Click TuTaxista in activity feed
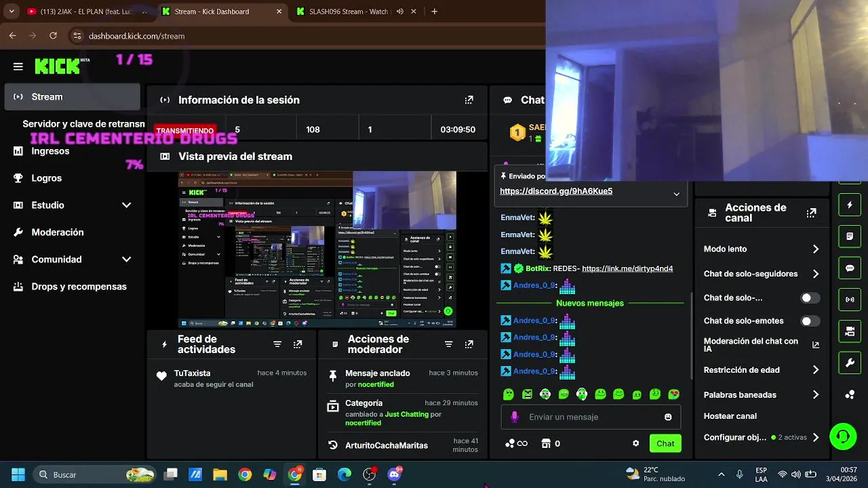The width and height of the screenshot is (868, 488). [x=193, y=373]
